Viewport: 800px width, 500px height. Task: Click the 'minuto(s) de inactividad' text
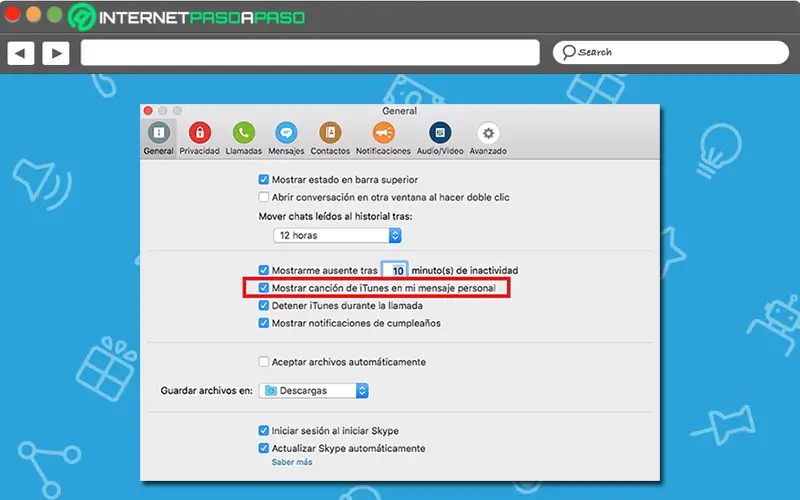(465, 270)
